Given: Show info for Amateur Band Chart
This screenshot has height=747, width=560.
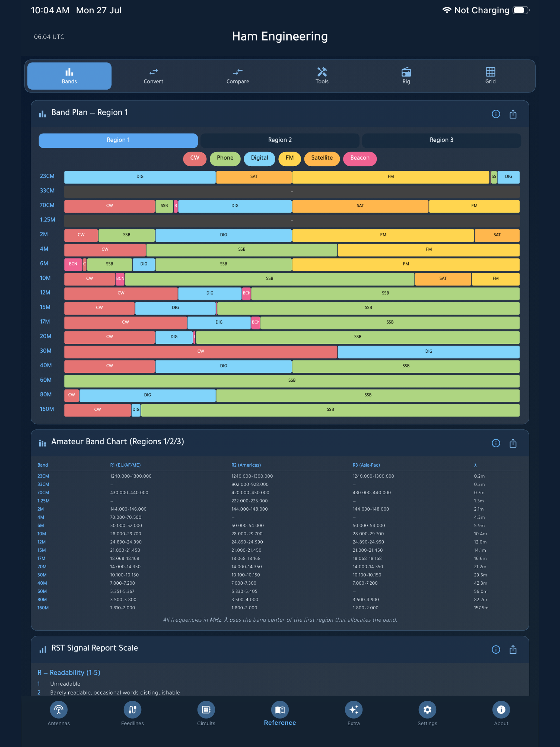Looking at the screenshot, I should coord(495,443).
